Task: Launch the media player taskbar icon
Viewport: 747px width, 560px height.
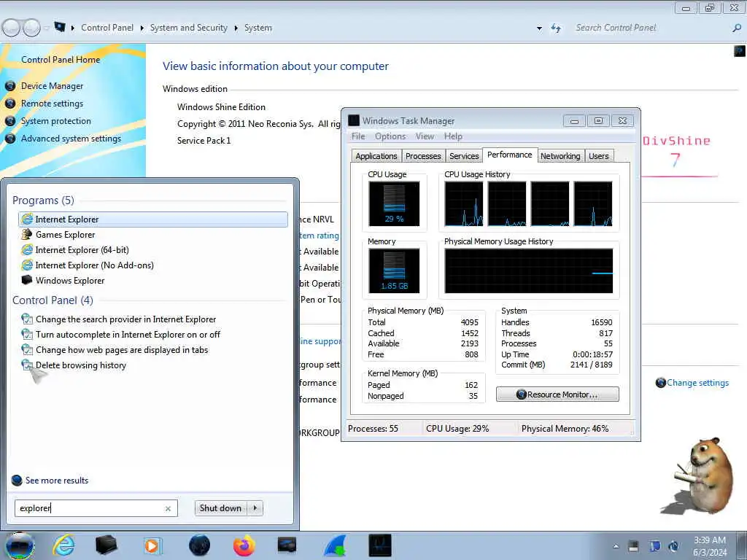Action: (x=152, y=545)
